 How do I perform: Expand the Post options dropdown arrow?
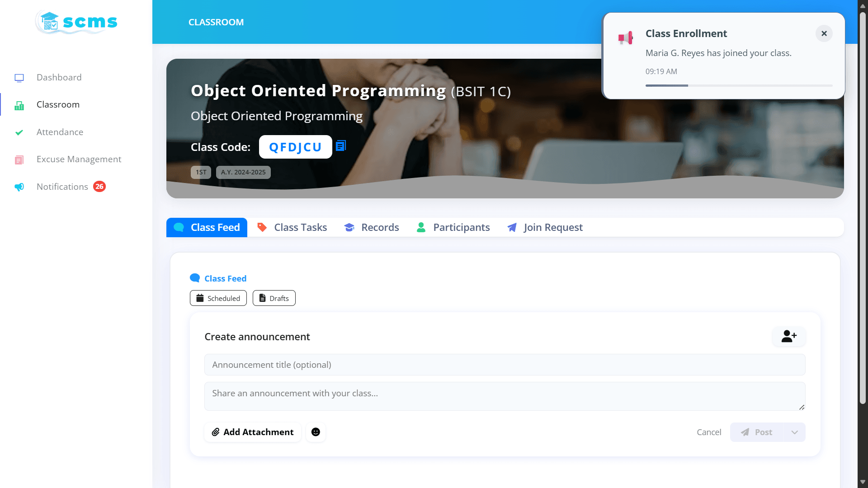(794, 432)
